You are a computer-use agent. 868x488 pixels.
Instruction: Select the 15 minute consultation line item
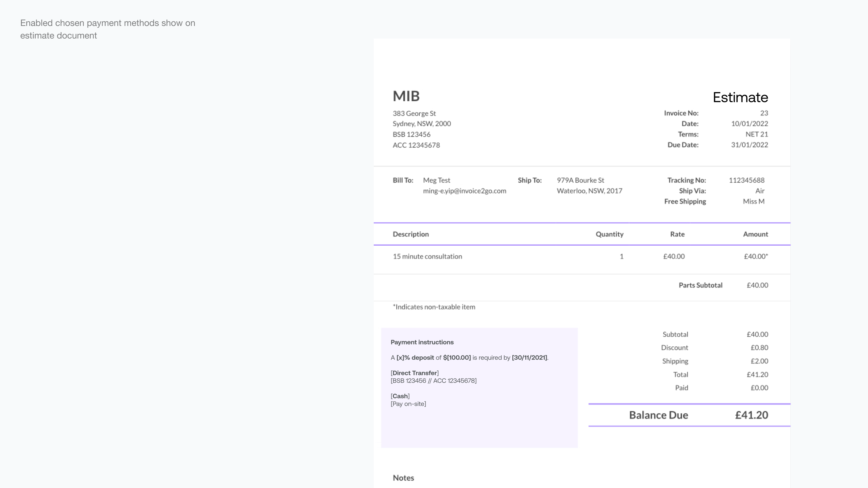point(427,256)
